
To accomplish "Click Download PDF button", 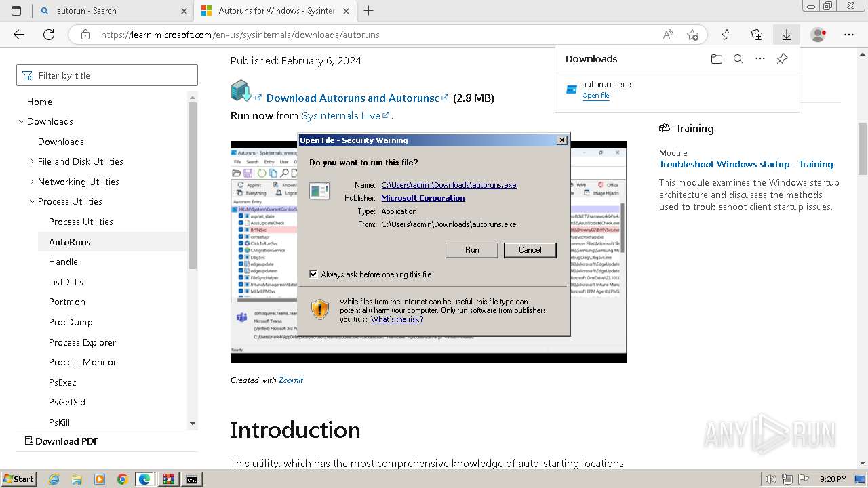I will coord(62,441).
